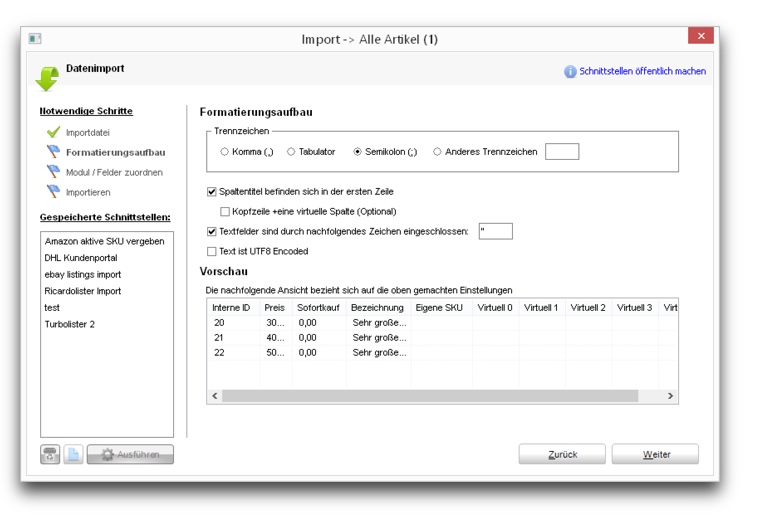This screenshot has height=524, width=780.
Task: Enable Text ist UTF8 Encoded checkbox
Action: point(211,251)
